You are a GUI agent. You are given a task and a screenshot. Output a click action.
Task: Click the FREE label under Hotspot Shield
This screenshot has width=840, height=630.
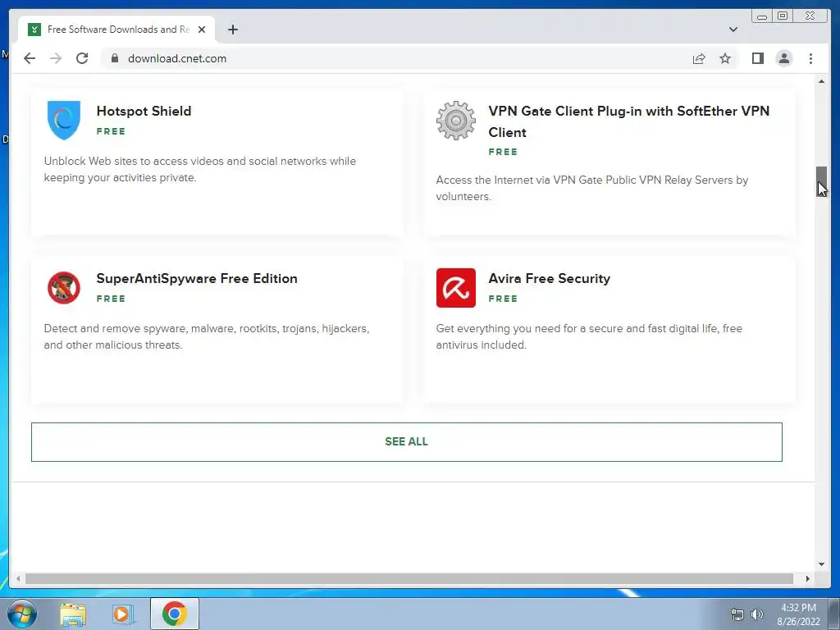click(111, 131)
